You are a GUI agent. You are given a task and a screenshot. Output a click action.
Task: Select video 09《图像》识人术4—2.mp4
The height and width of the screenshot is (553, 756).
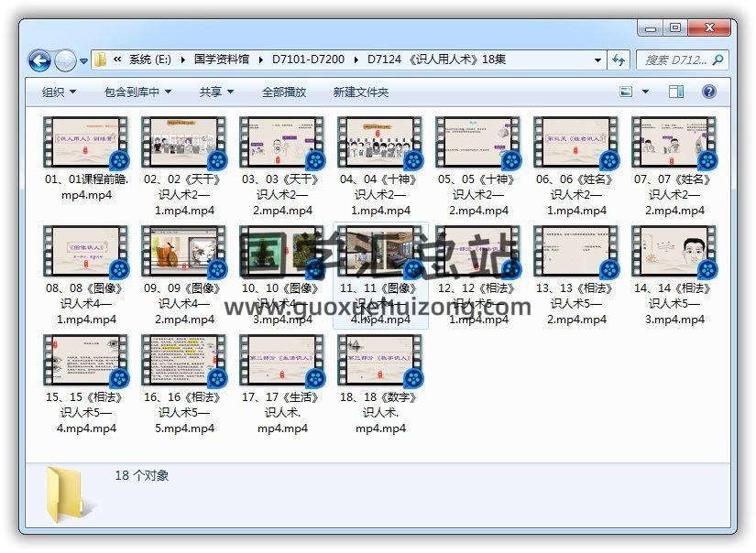pyautogui.click(x=184, y=276)
